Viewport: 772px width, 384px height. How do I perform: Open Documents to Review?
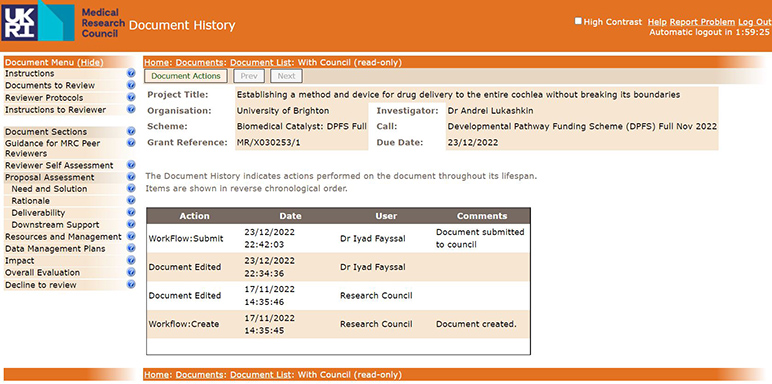[x=50, y=86]
